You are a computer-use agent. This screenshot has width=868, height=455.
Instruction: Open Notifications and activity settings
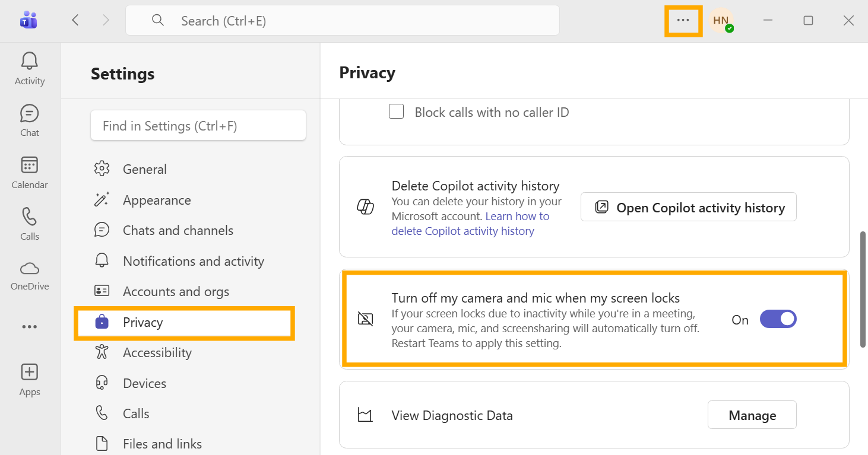[193, 262]
